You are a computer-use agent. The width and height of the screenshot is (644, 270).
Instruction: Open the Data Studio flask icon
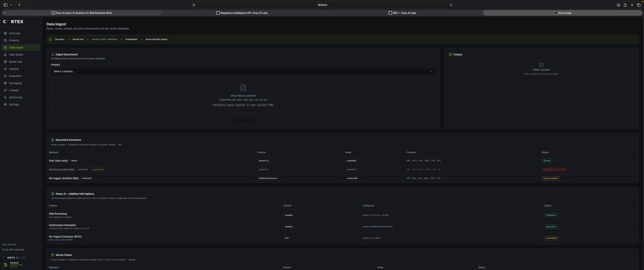5,54
